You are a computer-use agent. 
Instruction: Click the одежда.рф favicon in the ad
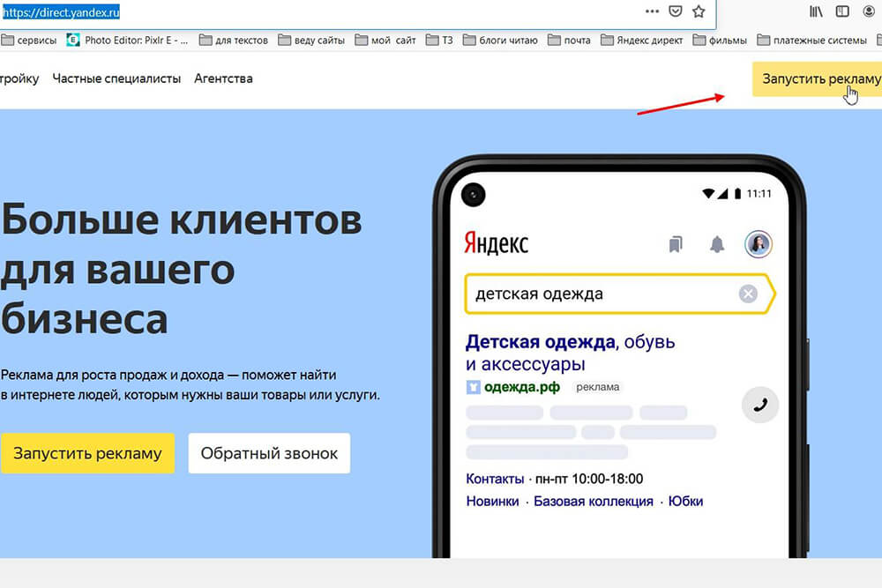click(473, 387)
